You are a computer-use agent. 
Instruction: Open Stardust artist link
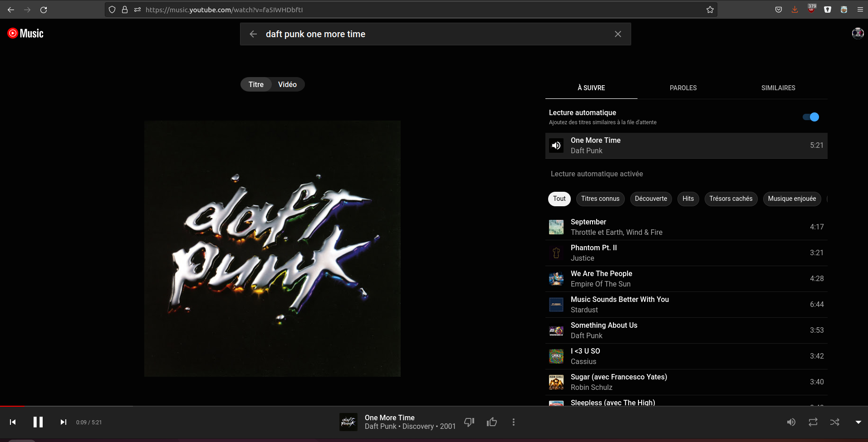click(584, 310)
